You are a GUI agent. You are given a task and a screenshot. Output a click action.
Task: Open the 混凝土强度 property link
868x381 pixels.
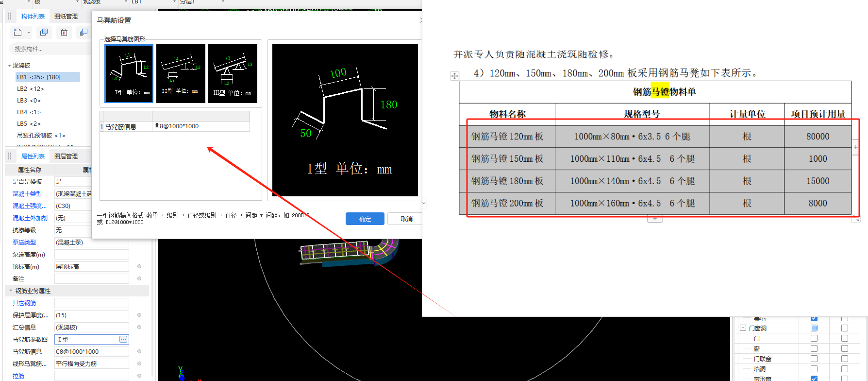coord(30,206)
